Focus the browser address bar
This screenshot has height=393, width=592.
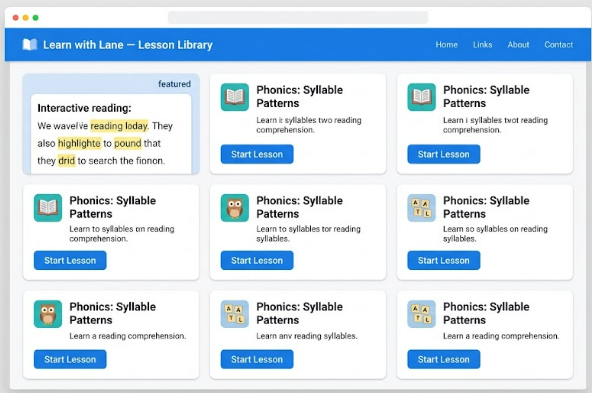[x=298, y=17]
